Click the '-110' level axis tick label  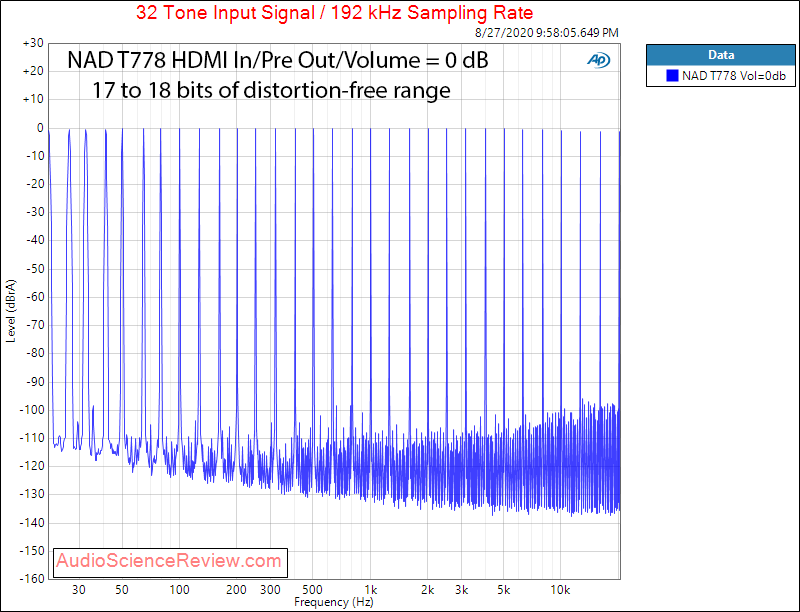(32, 438)
